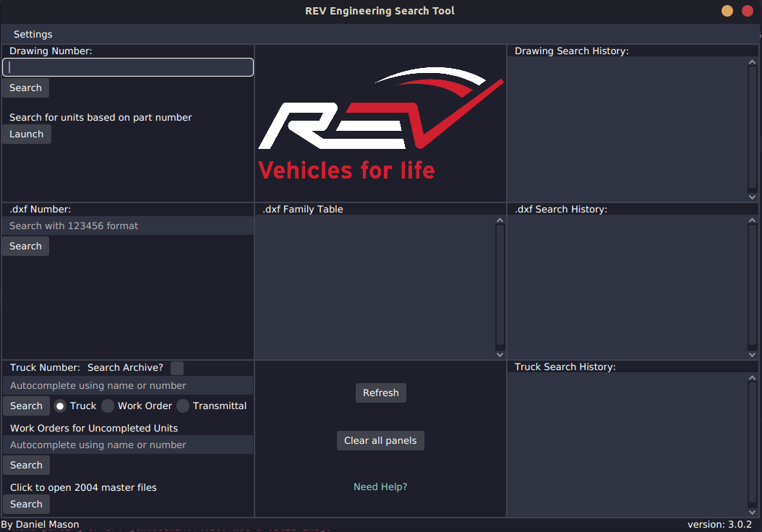This screenshot has width=762, height=532.
Task: Click Search to open 2004 master files
Action: click(26, 505)
